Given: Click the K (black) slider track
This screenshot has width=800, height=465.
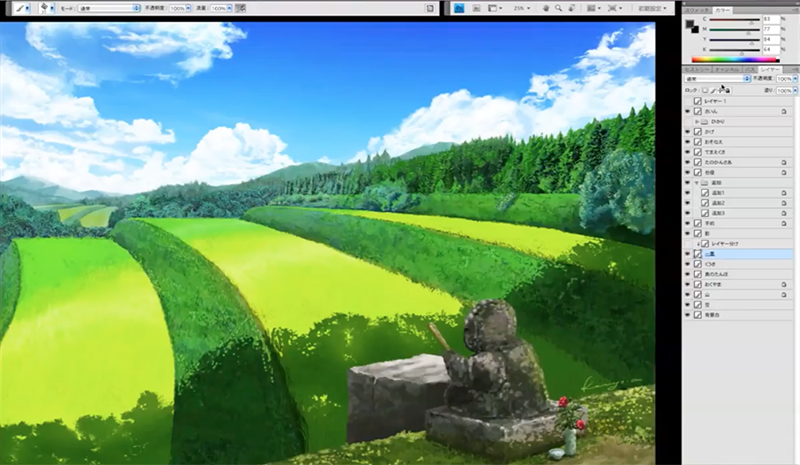Looking at the screenshot, I should click(x=734, y=50).
